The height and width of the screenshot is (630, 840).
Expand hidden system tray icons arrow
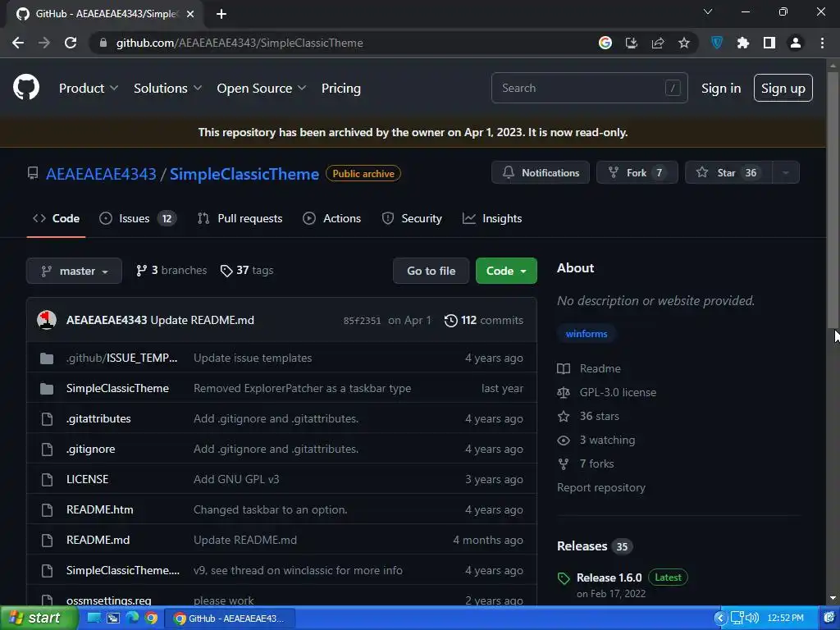pyautogui.click(x=720, y=619)
